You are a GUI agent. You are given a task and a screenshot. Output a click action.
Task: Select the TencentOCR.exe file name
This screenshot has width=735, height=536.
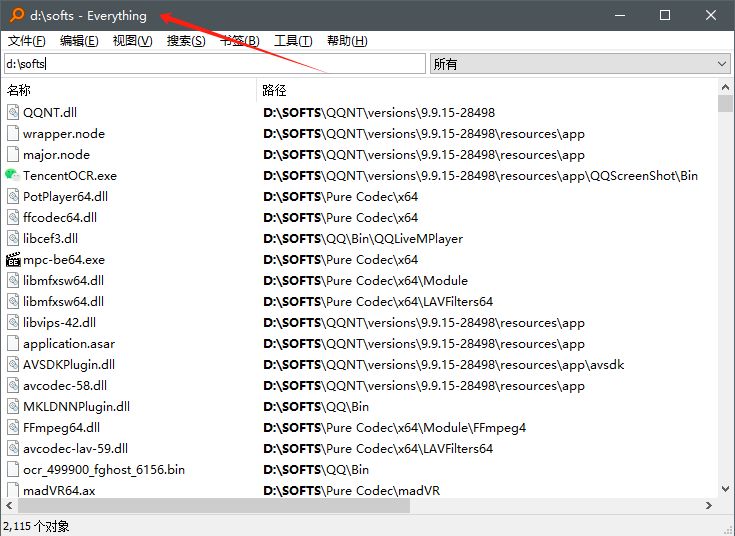point(70,175)
